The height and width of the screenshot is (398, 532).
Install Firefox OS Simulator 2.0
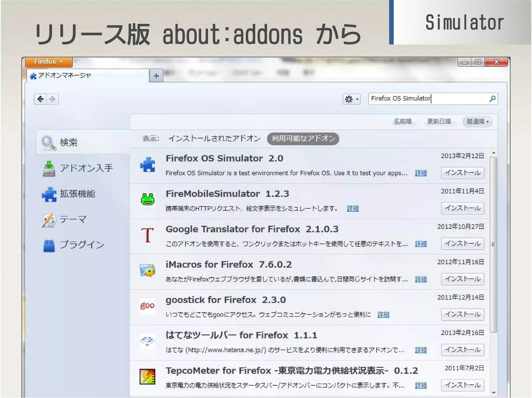point(463,173)
